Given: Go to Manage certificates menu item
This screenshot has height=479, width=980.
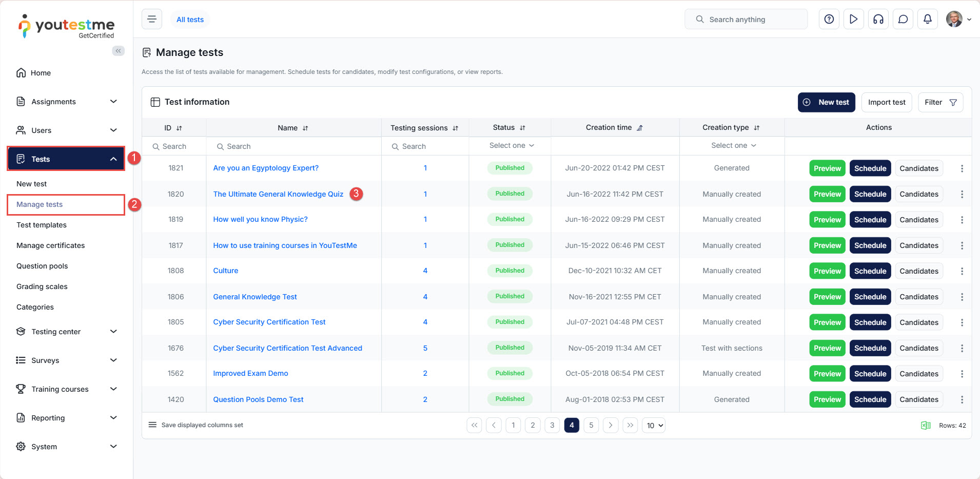Looking at the screenshot, I should point(50,245).
